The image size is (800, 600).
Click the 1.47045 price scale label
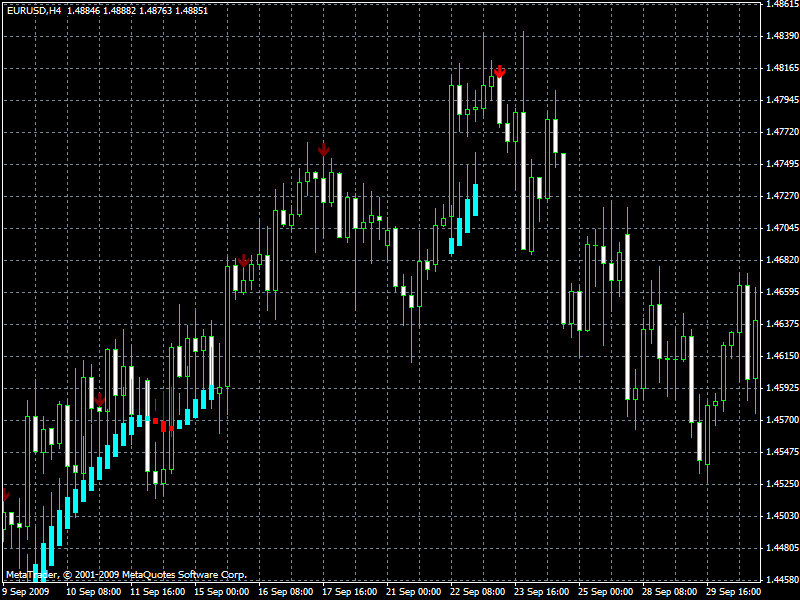(x=782, y=228)
